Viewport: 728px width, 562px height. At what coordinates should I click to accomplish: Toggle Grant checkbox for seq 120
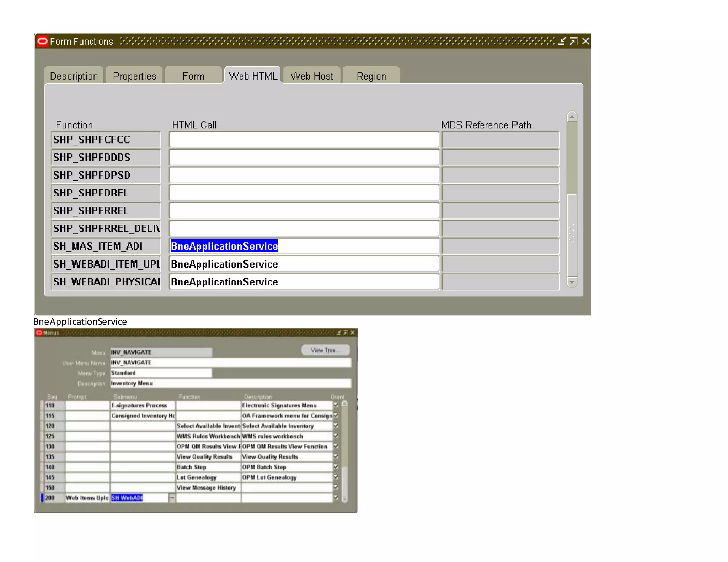tap(336, 425)
